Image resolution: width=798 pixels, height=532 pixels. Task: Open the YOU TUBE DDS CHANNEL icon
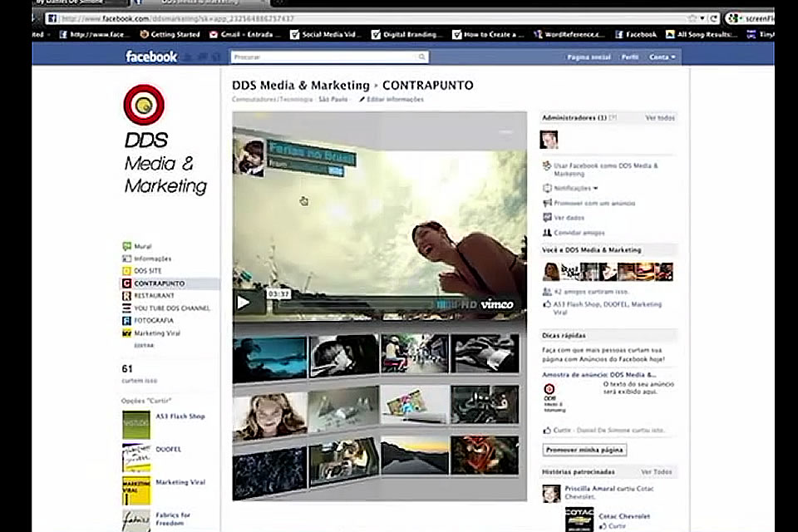tap(126, 308)
